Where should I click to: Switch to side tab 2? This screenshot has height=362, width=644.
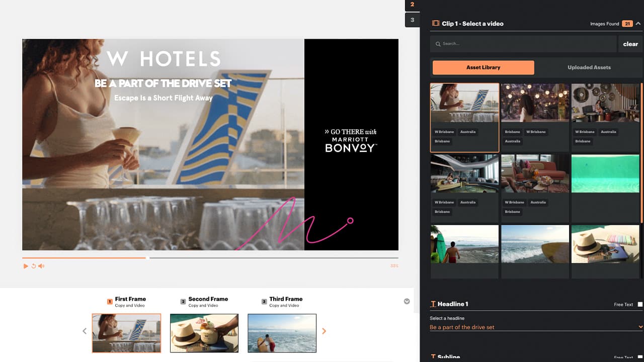coord(412,5)
